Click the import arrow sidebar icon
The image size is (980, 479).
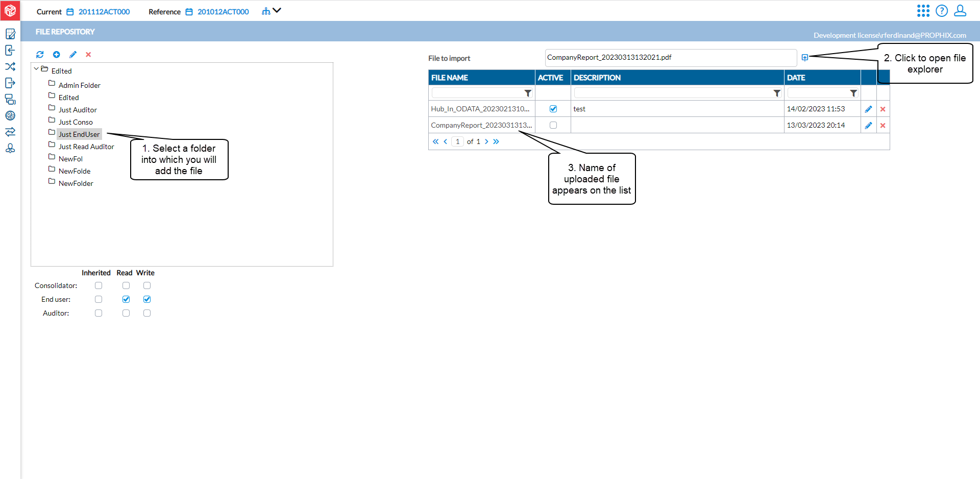[x=10, y=51]
